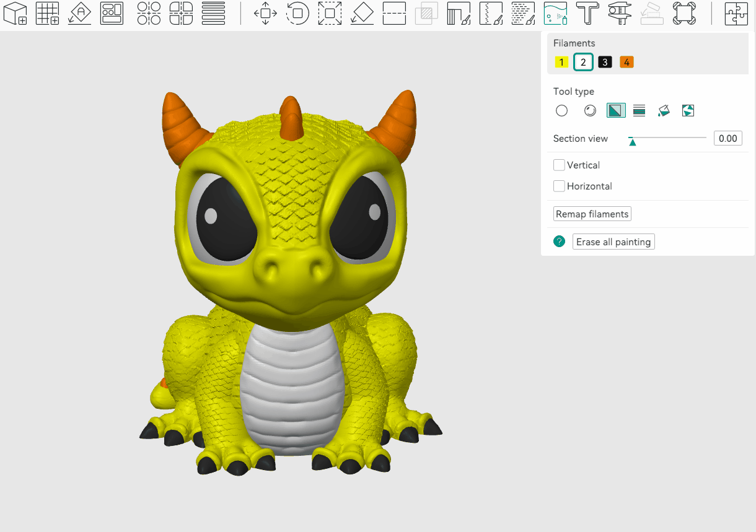Select the Move tool in toolbar
Screen dimensions: 756x532
click(x=265, y=13)
